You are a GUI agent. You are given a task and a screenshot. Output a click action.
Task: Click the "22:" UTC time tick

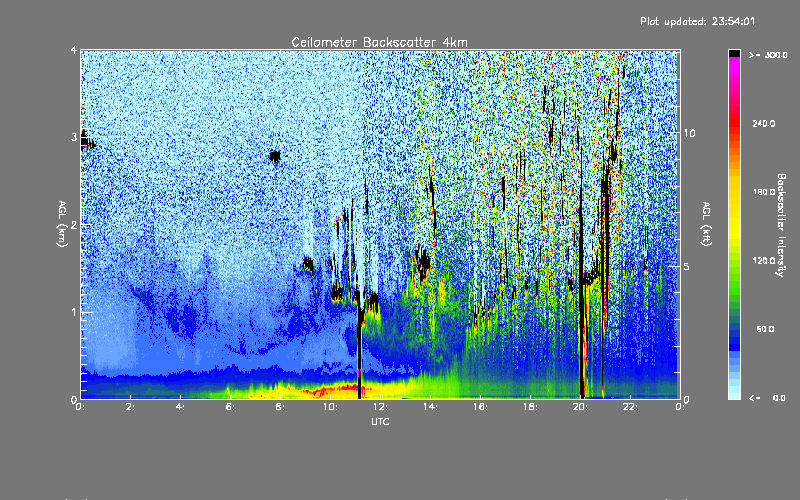pos(631,407)
